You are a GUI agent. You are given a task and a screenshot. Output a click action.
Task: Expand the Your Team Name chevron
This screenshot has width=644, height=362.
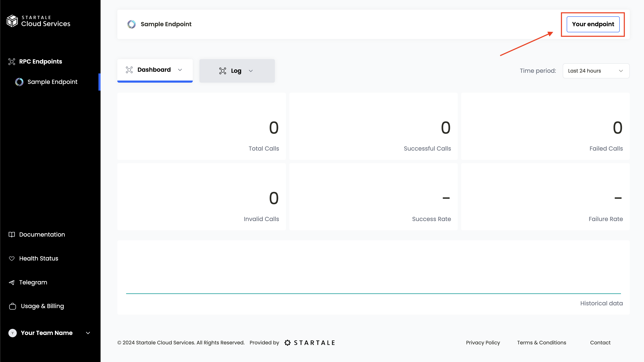point(88,333)
